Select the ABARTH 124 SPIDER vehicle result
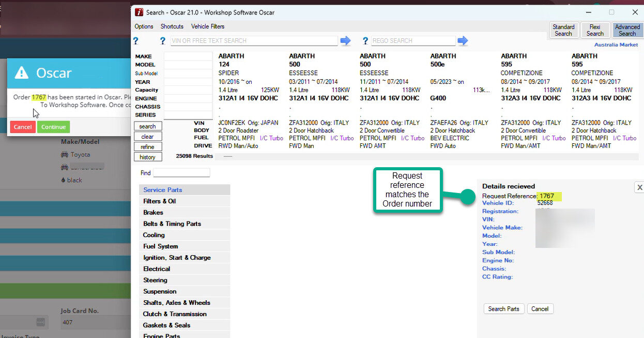 point(249,101)
